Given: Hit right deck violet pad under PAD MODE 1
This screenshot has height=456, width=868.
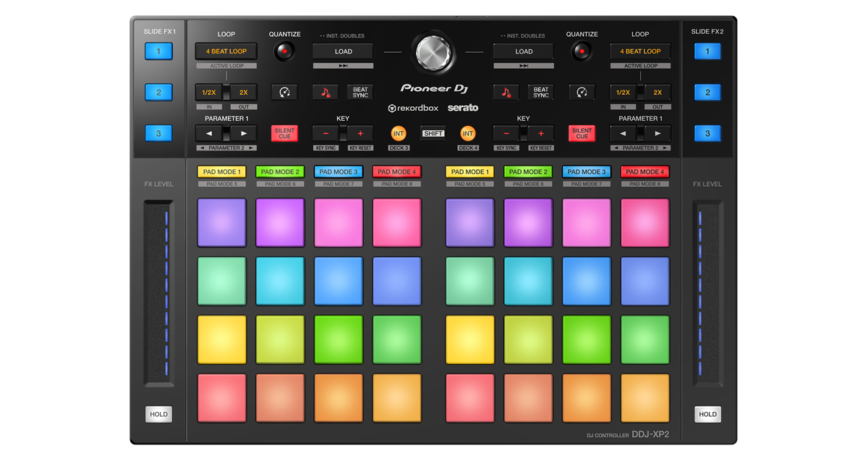Looking at the screenshot, I should click(x=470, y=223).
